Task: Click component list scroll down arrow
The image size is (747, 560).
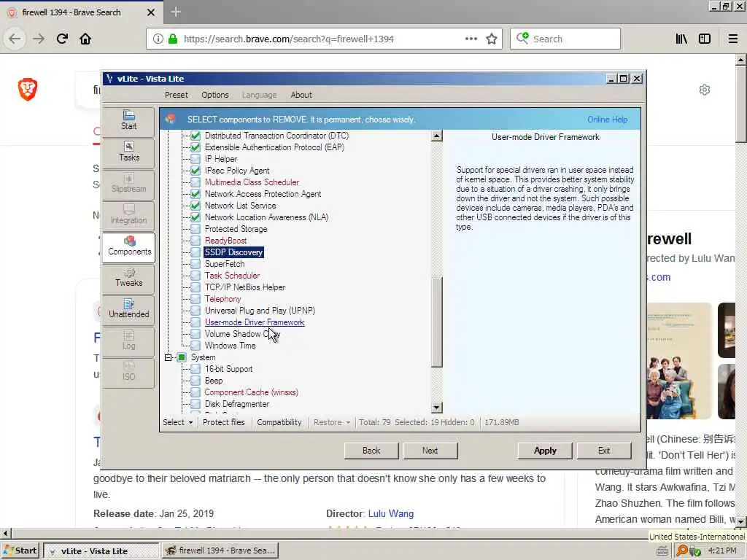Action: tap(436, 408)
